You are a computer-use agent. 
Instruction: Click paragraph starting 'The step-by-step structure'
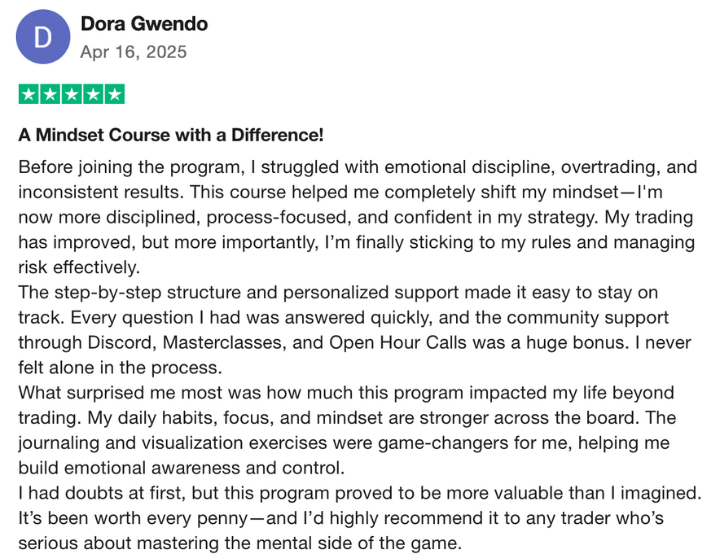coord(354,330)
